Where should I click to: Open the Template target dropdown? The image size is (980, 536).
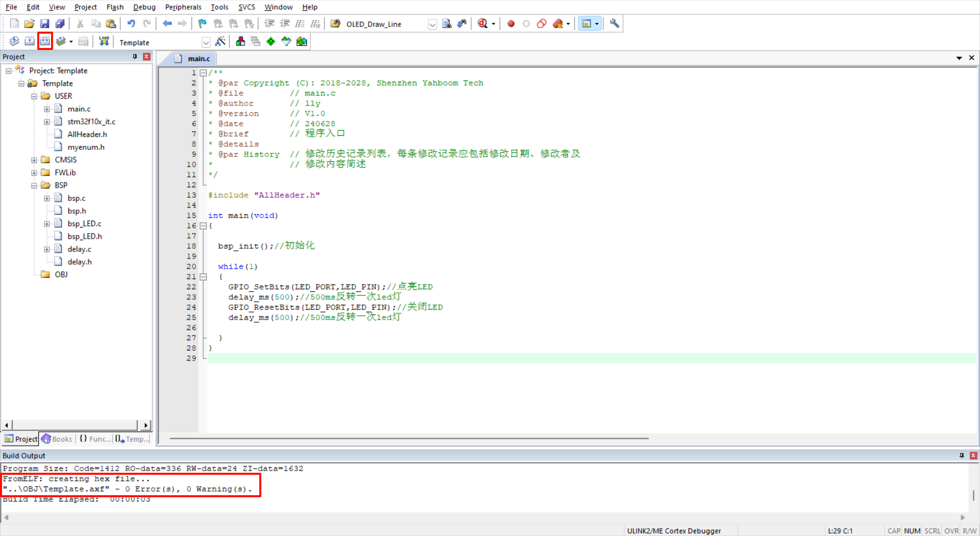click(x=206, y=42)
